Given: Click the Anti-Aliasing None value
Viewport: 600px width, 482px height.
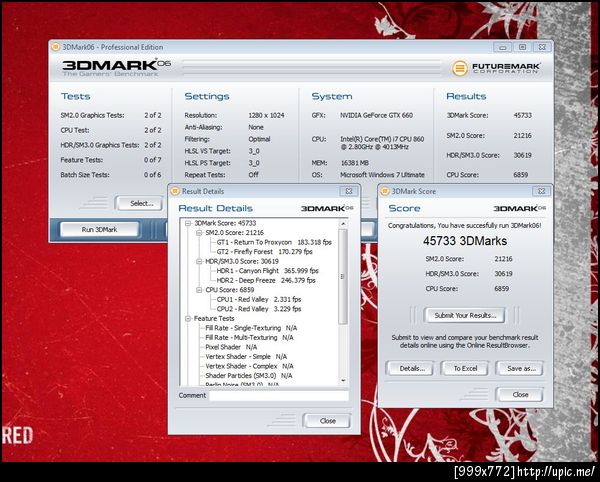Looking at the screenshot, I should (x=256, y=127).
